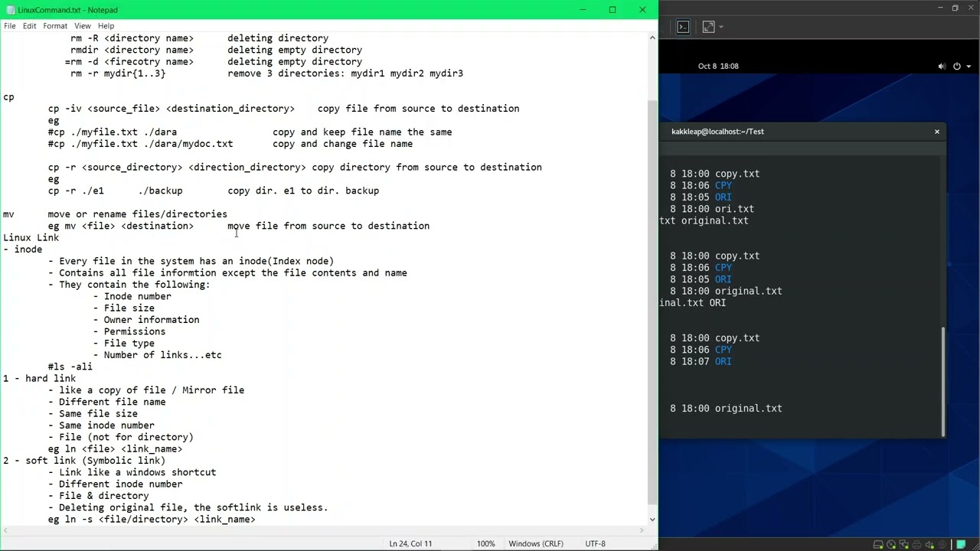Click the '#ls -ali' line in Notepad
Image resolution: width=980 pixels, height=551 pixels.
pos(70,367)
